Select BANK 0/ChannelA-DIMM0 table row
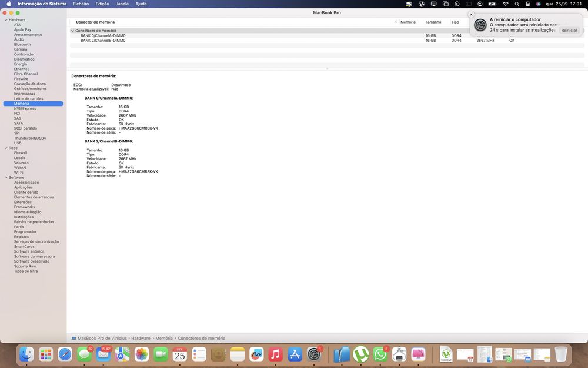 click(327, 36)
